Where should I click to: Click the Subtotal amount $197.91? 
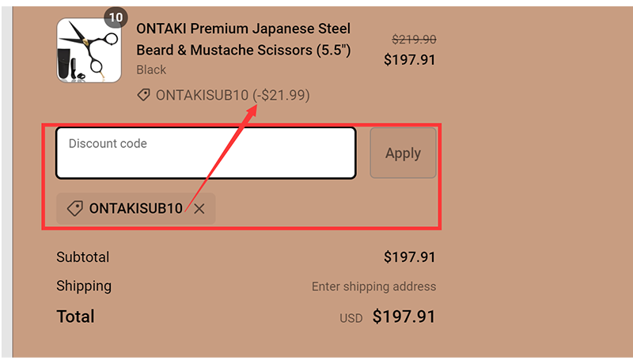(x=409, y=257)
